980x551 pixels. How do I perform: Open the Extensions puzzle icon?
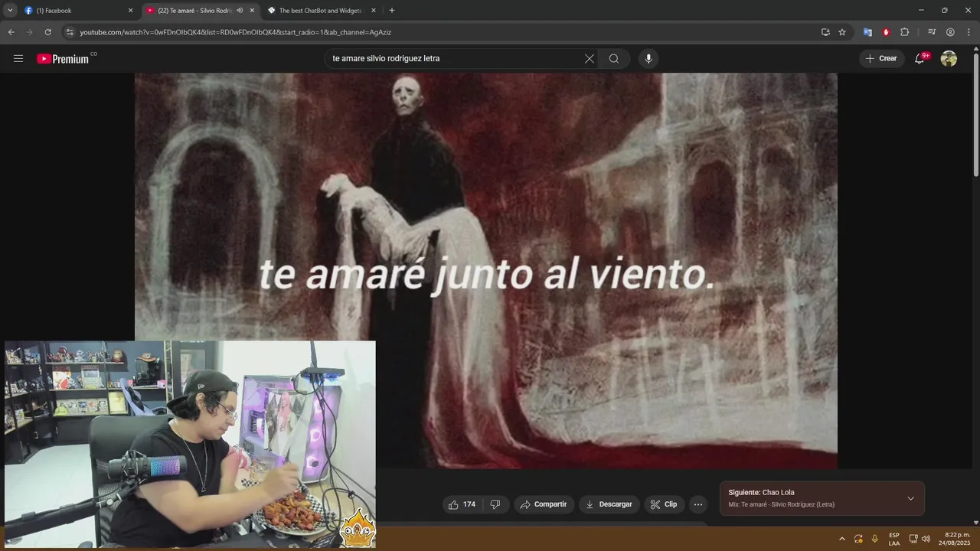click(904, 32)
